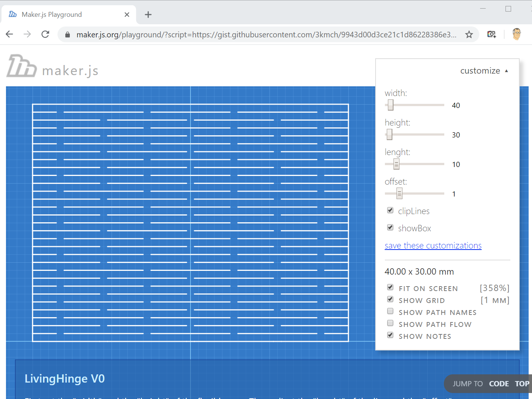Close the Maker.js Playground tab
This screenshot has width=532, height=399.
pos(127,15)
